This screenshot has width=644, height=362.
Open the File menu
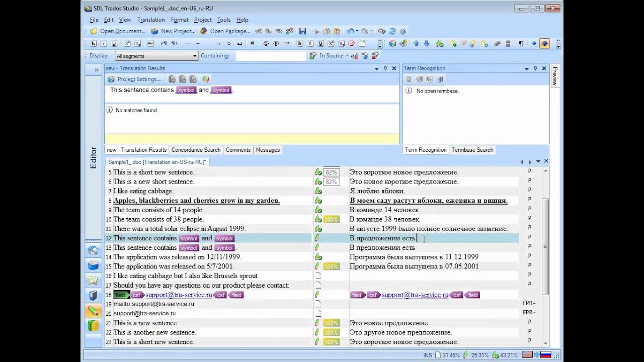[94, 20]
